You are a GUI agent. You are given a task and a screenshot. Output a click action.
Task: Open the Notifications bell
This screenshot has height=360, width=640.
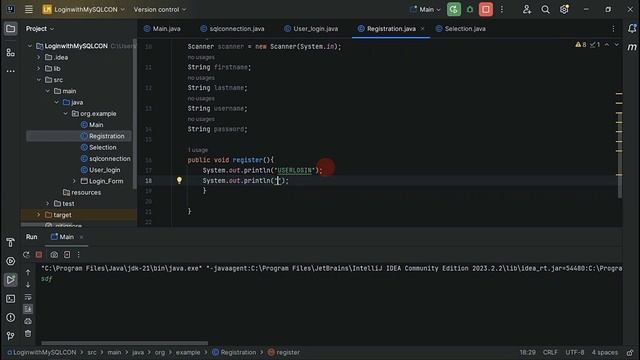pyautogui.click(x=632, y=29)
